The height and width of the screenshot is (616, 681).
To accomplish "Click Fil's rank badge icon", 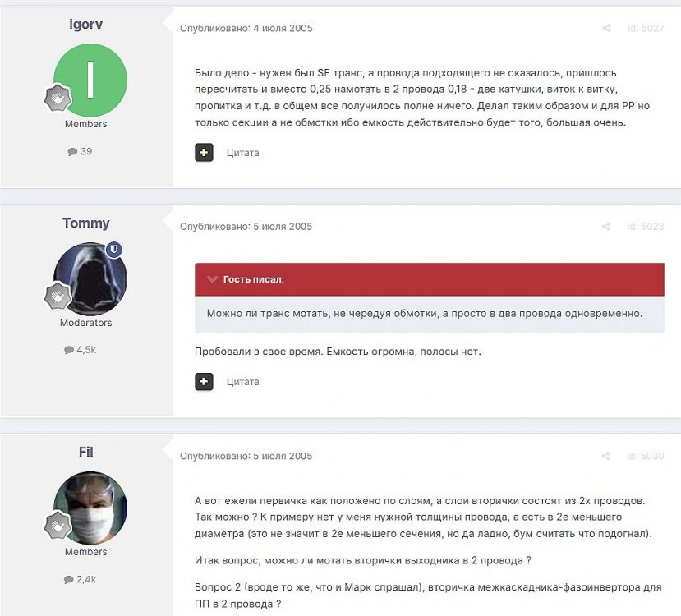I will (58, 526).
